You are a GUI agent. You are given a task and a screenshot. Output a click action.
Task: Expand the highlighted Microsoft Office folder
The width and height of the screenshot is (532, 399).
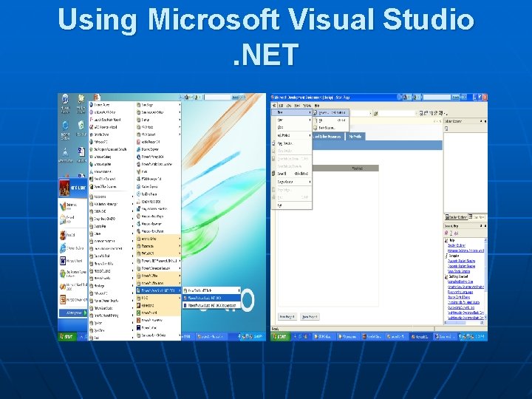[158, 276]
